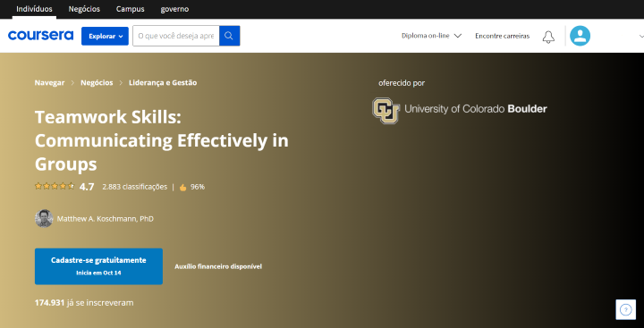Switch to the governo tab
Image resolution: width=644 pixels, height=328 pixels.
tap(174, 9)
